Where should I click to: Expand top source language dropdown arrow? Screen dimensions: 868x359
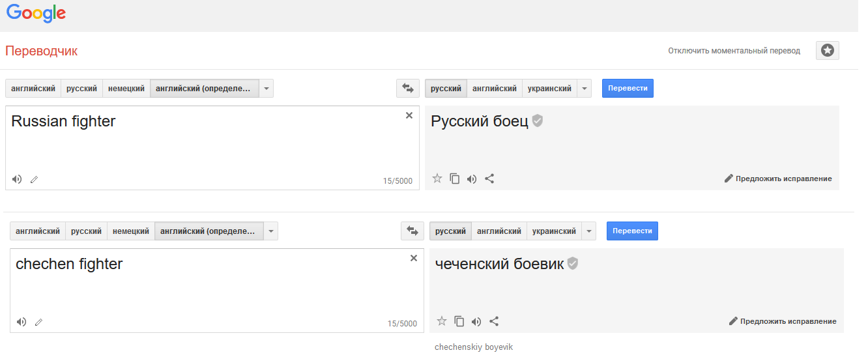click(x=266, y=89)
